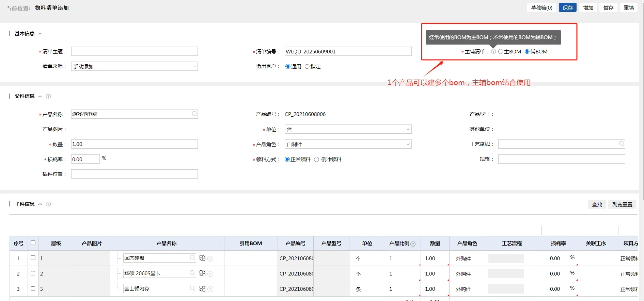Click the 数量 input field in 父件信息
Screen dimensions: 644x301
135,144
